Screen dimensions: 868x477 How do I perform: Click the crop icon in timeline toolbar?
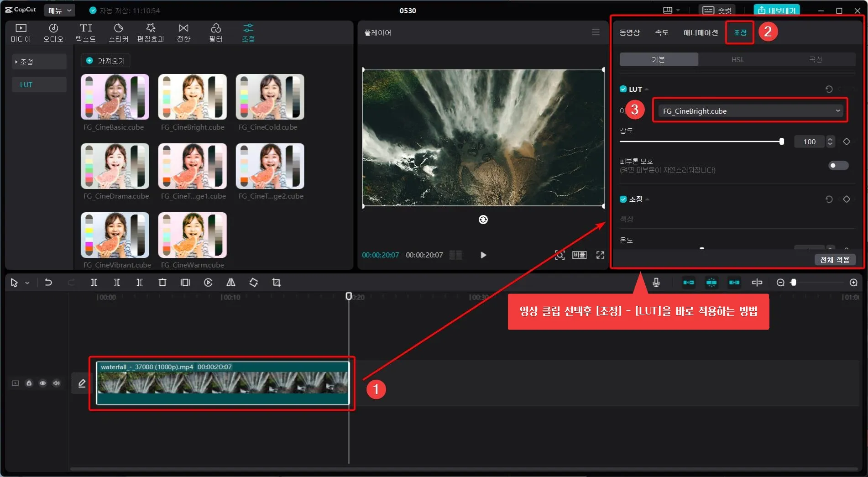(x=277, y=283)
